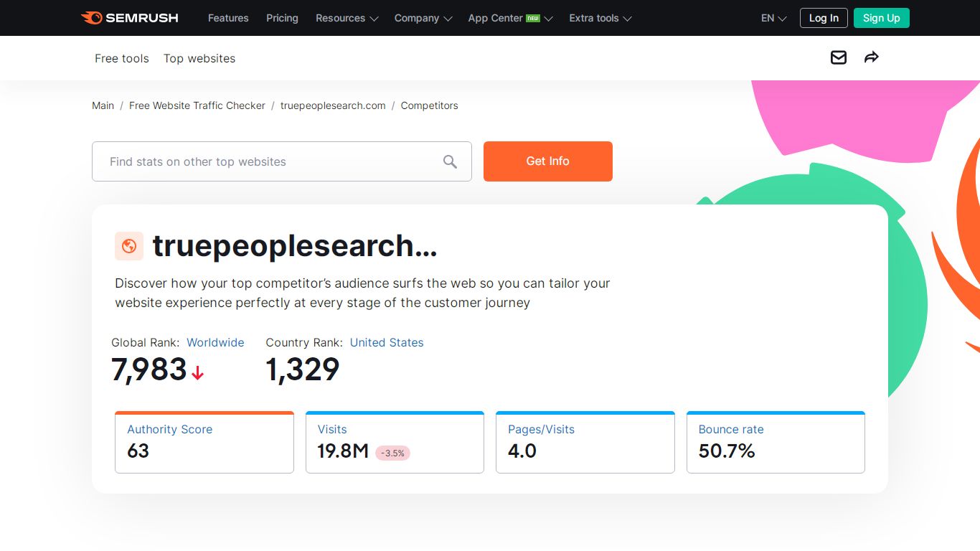Screen dimensions: 980x551
Task: Open the Pricing page
Action: pos(282,18)
